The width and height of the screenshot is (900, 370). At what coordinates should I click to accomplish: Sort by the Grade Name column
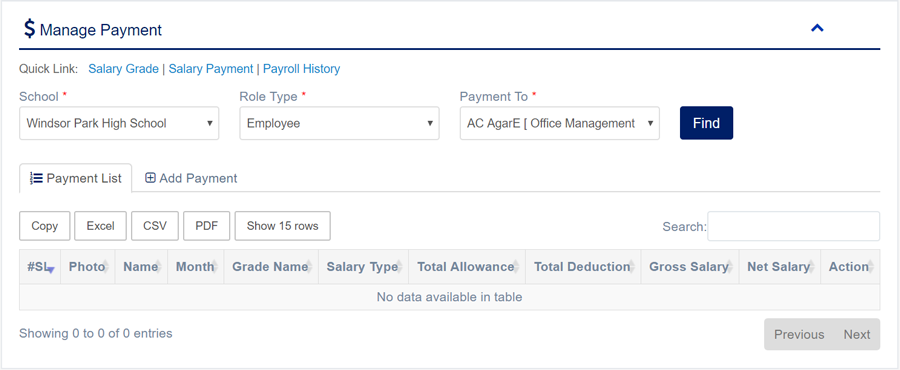(x=271, y=267)
